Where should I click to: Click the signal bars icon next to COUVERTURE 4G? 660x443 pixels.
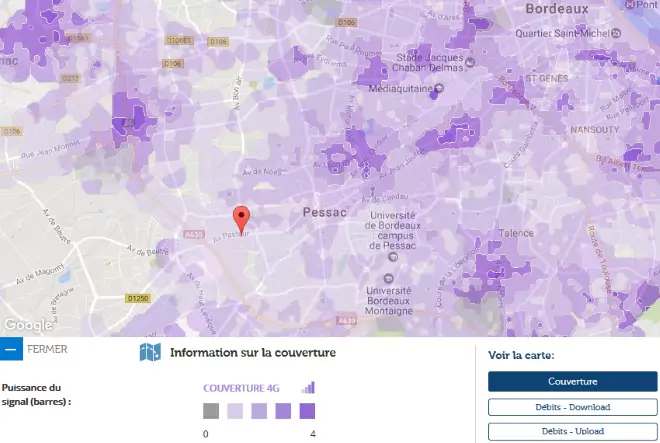309,387
